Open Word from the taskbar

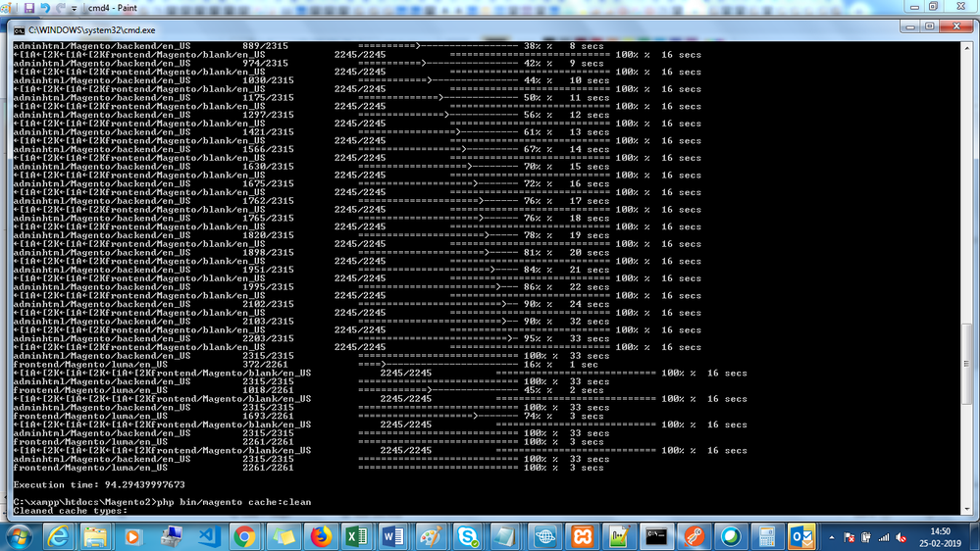coord(393,536)
